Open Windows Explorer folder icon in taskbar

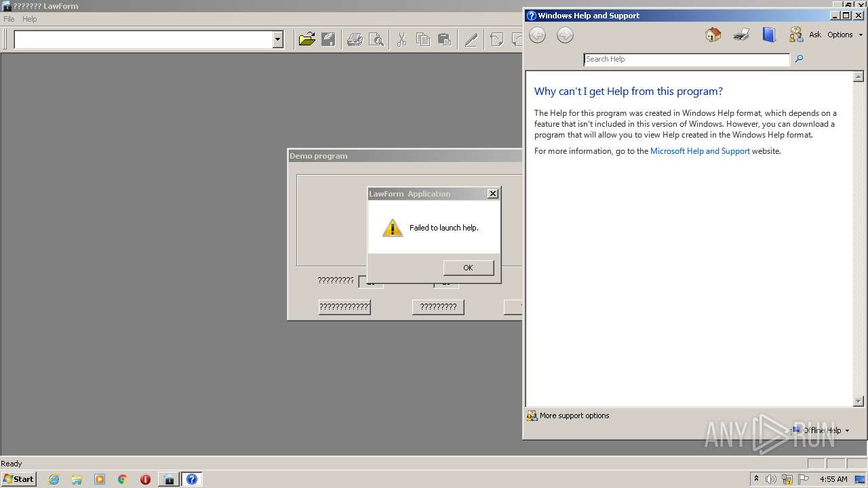tap(77, 479)
